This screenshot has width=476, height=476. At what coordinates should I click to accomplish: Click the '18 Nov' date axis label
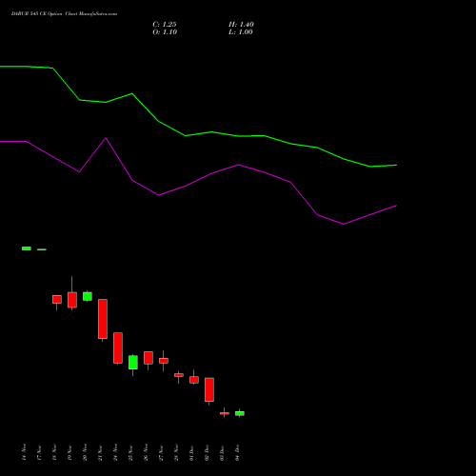point(54,452)
